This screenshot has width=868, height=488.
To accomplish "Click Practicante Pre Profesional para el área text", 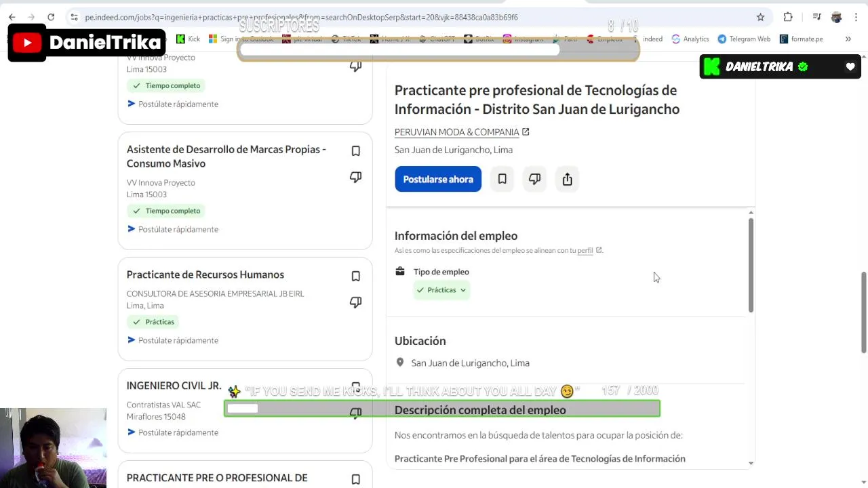I will tap(540, 459).
